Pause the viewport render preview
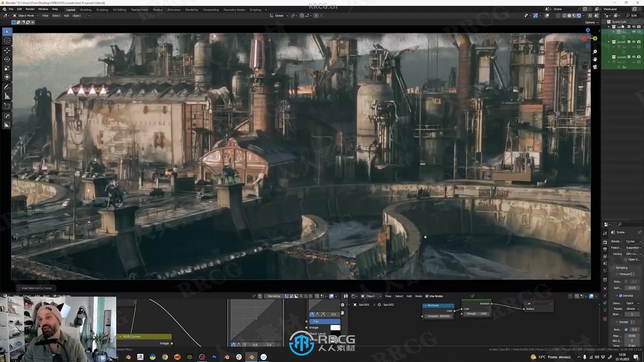Image resolution: width=644 pixels, height=362 pixels. [590, 16]
